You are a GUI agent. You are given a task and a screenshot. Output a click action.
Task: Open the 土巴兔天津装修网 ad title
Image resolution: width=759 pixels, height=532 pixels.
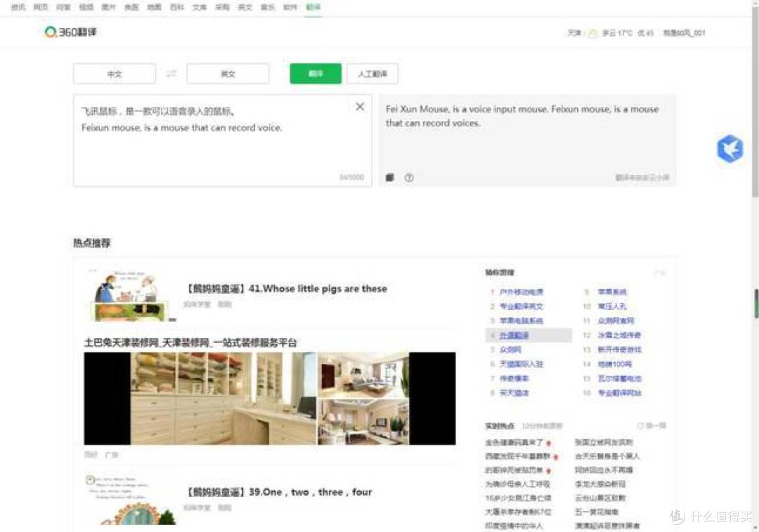tap(190, 343)
